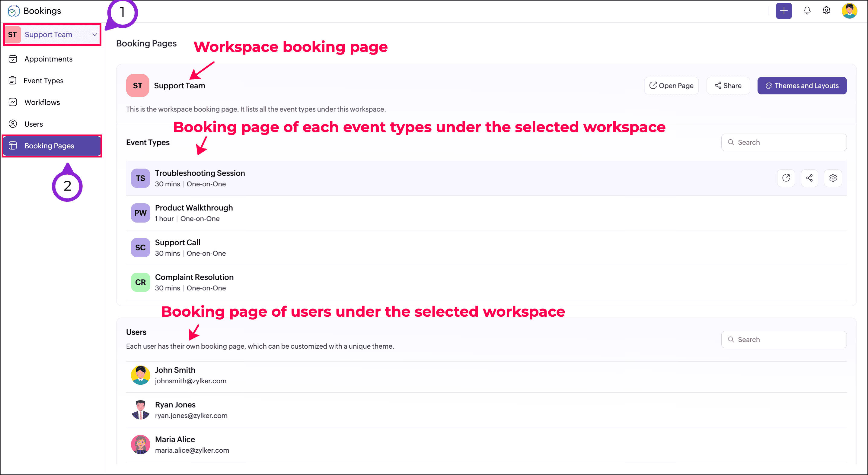Click the Open Page button
The width and height of the screenshot is (868, 475).
tap(671, 86)
